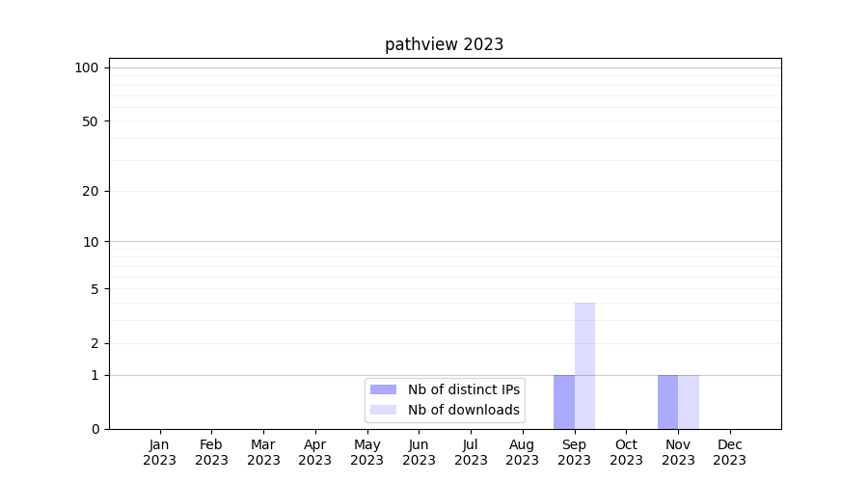Click the y-axis tick label 0

[95, 429]
